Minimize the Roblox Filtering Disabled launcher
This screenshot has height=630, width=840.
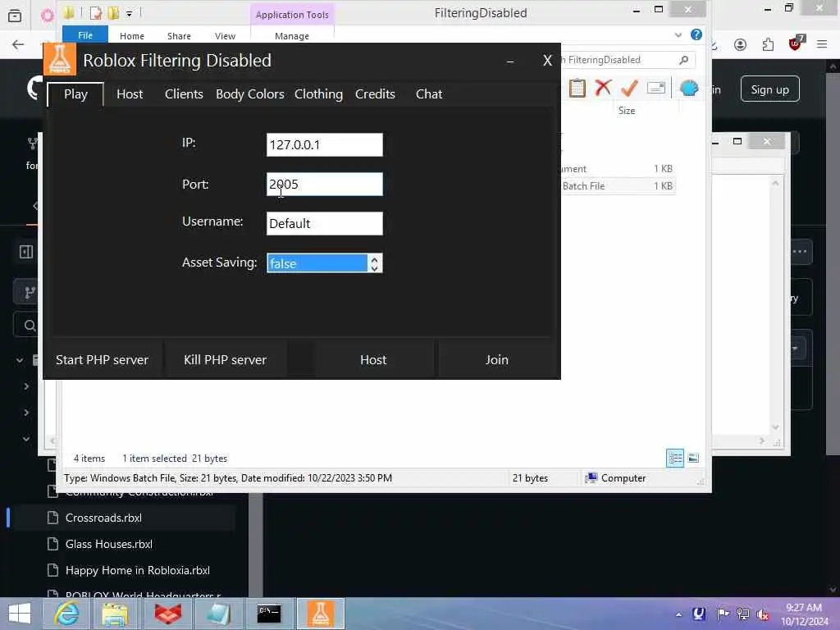click(510, 62)
